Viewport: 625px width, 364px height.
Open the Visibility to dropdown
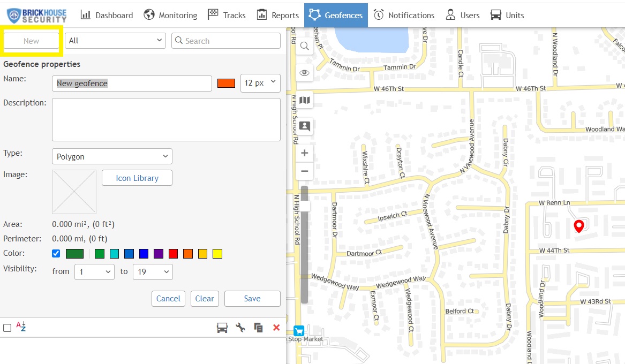click(153, 271)
